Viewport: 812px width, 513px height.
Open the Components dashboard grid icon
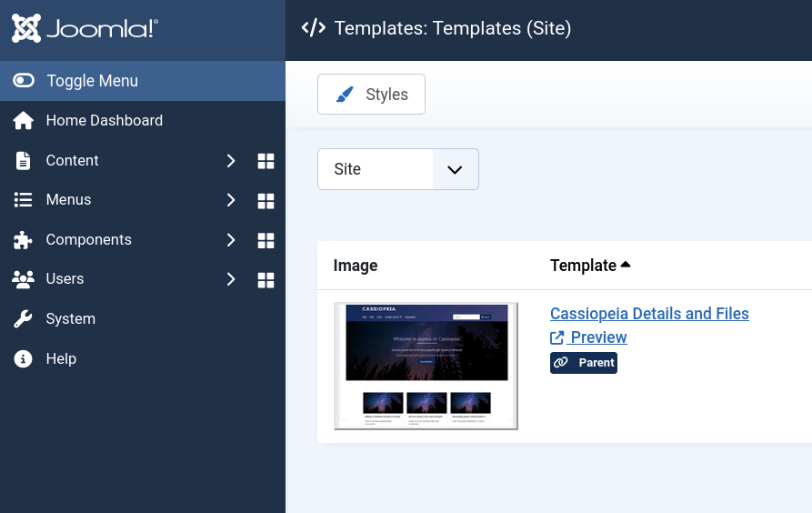[266, 240]
